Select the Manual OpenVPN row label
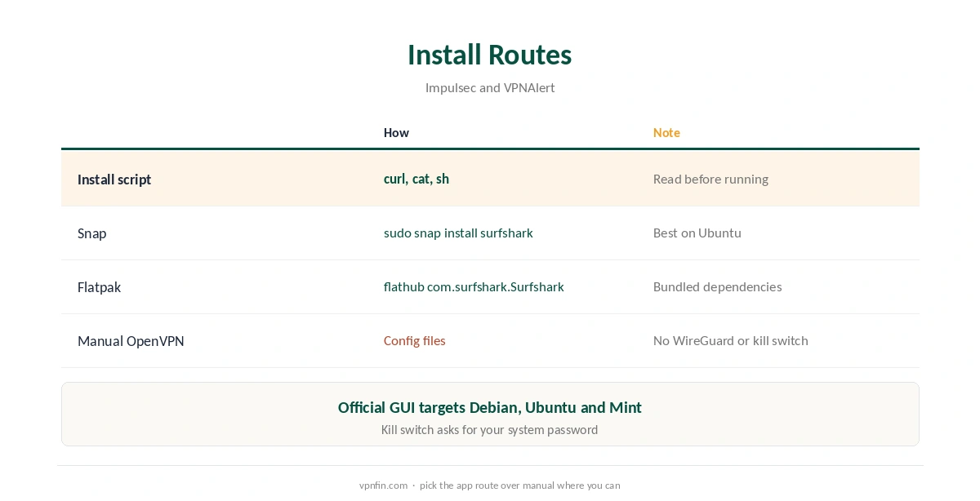 coord(131,341)
